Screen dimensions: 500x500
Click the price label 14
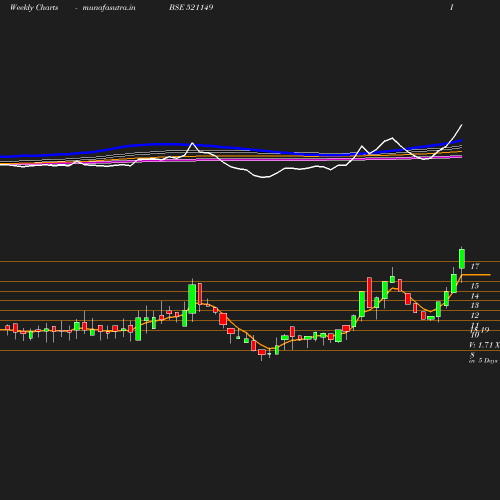[x=475, y=296]
